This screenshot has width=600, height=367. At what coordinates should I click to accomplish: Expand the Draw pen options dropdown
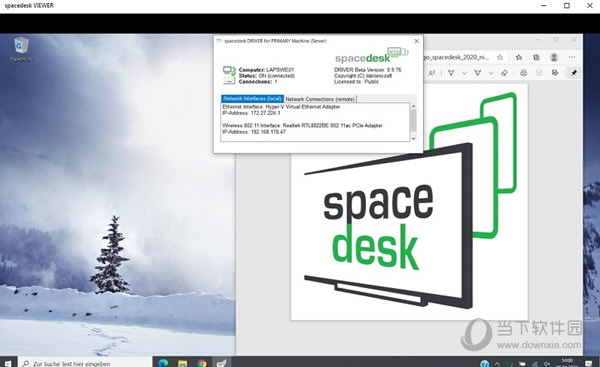pyautogui.click(x=464, y=73)
